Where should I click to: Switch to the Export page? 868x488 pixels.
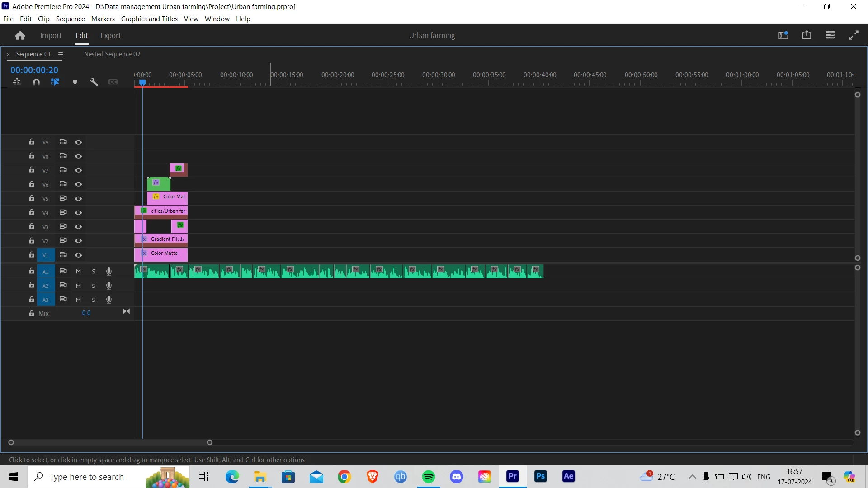tap(110, 35)
